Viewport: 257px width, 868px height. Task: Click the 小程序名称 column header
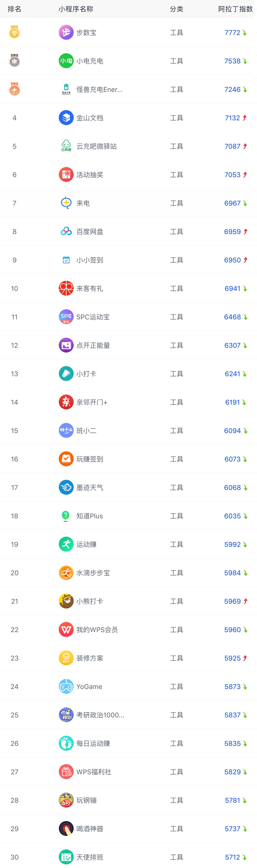[x=76, y=9]
